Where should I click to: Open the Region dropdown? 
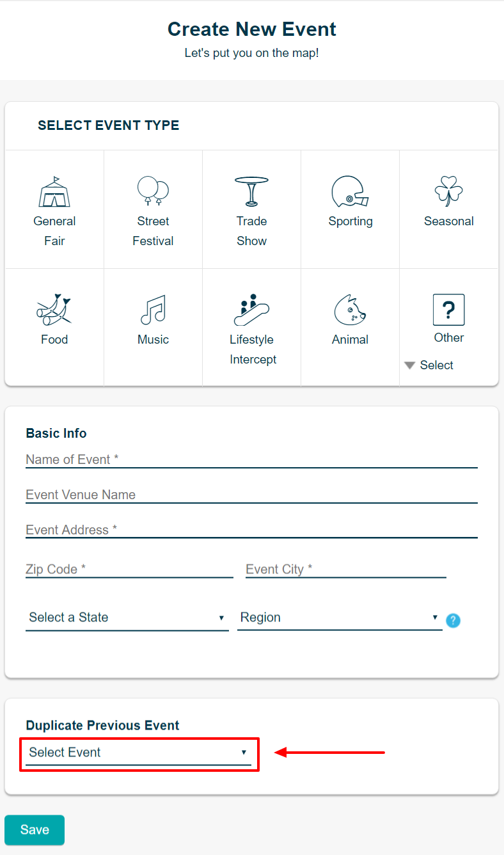[x=339, y=618]
